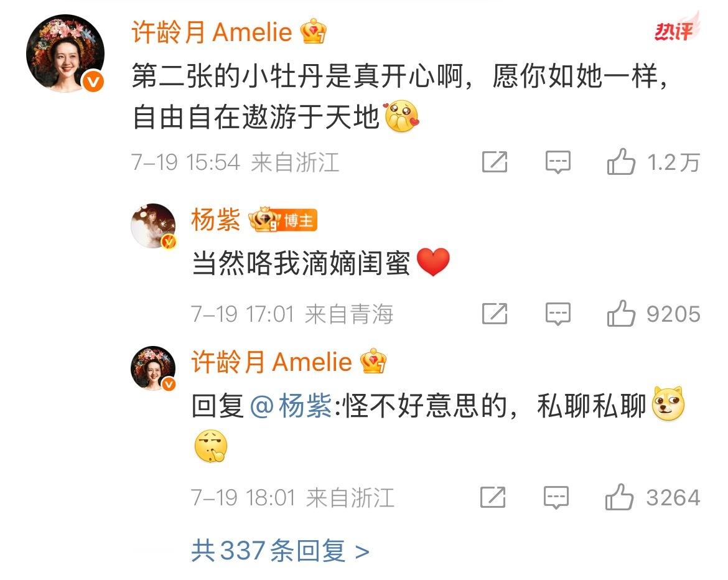The image size is (728, 580).
Task: Expand all 337 replies
Action: tap(281, 551)
